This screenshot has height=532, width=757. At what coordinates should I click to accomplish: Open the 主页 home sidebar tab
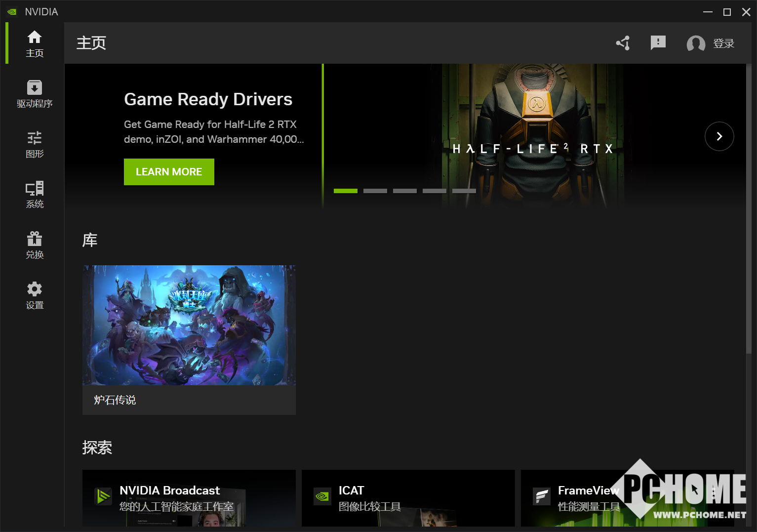[35, 43]
